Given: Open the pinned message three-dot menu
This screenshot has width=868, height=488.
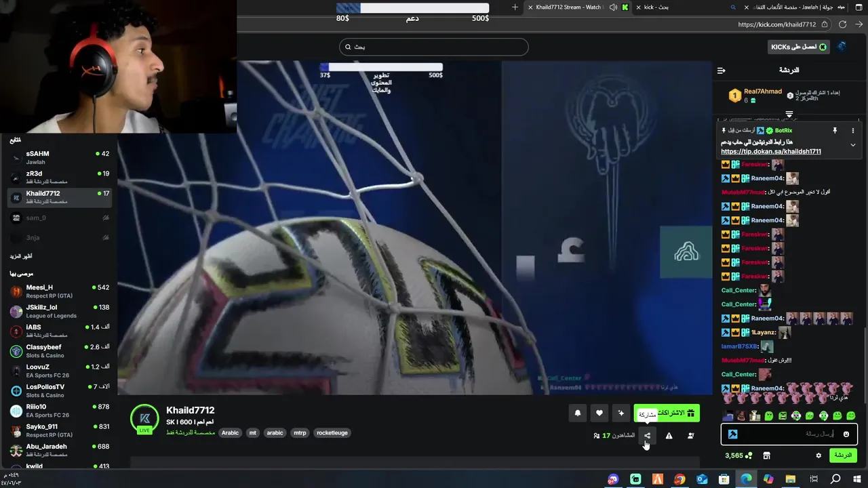Looking at the screenshot, I should click(853, 130).
